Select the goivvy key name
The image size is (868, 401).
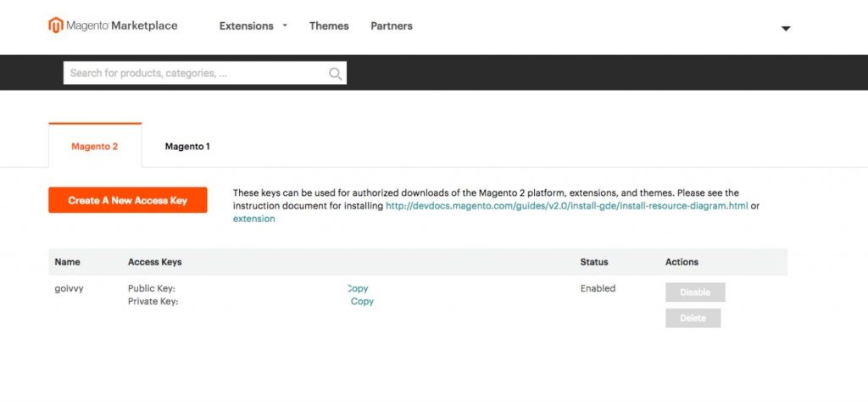(x=70, y=288)
